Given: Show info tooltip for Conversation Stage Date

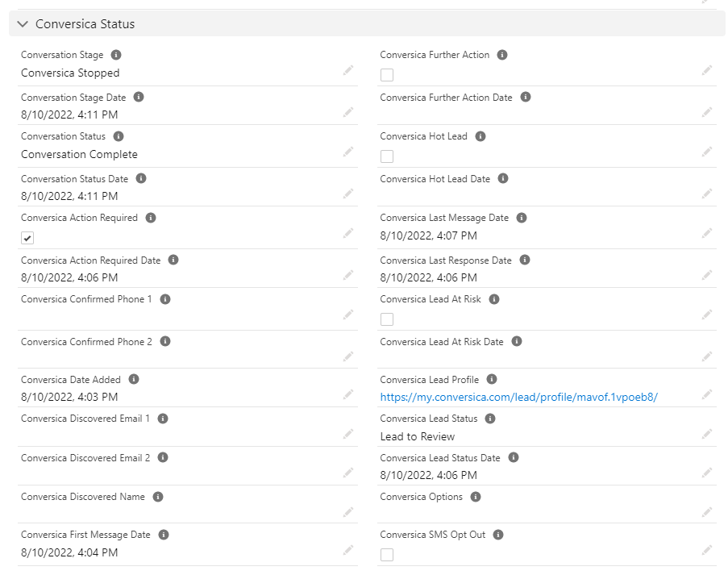Looking at the screenshot, I should (139, 97).
